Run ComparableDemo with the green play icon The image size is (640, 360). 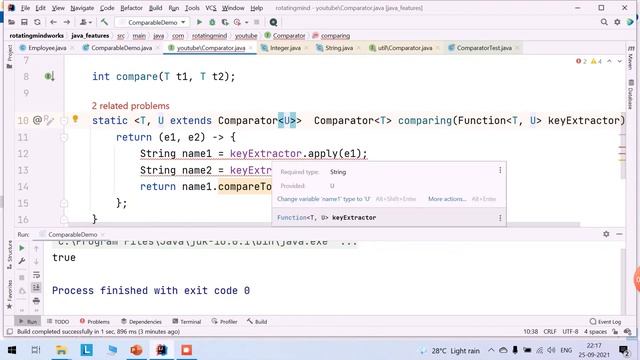click(x=199, y=22)
